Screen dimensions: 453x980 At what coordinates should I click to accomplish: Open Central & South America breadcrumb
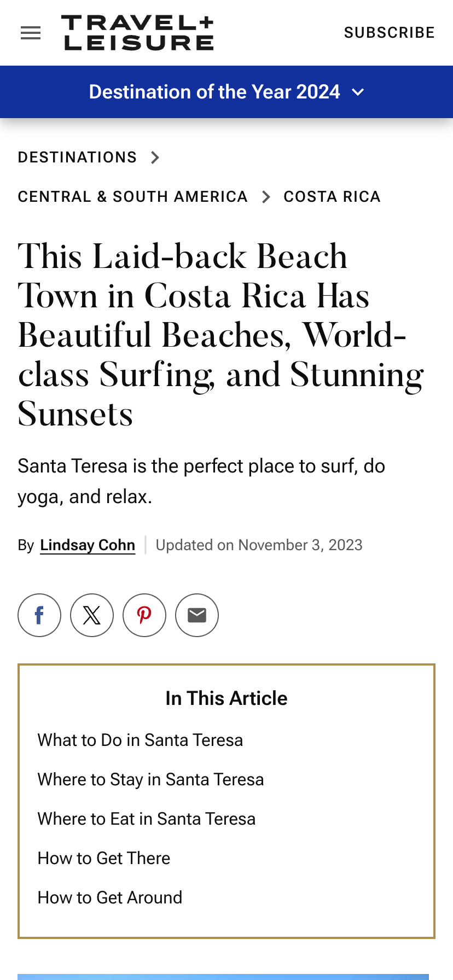coord(132,197)
